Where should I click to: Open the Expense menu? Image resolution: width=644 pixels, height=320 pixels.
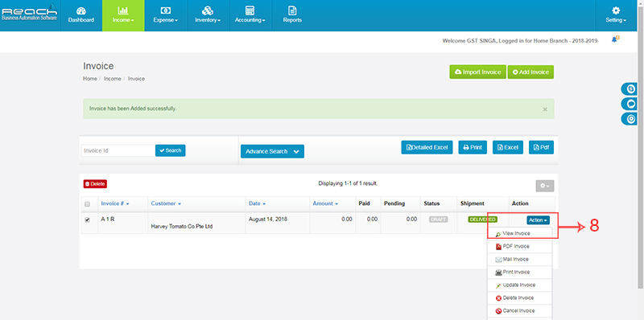pos(166,15)
